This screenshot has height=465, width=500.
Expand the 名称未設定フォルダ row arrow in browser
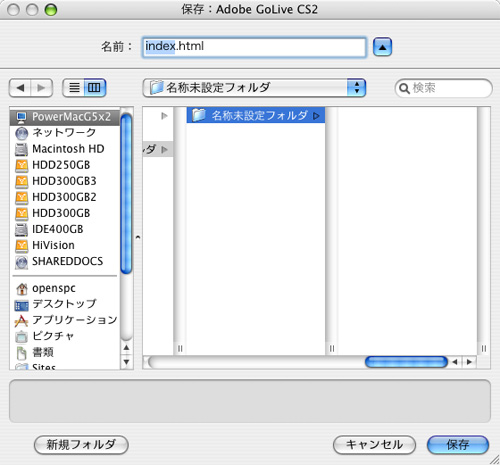(316, 116)
